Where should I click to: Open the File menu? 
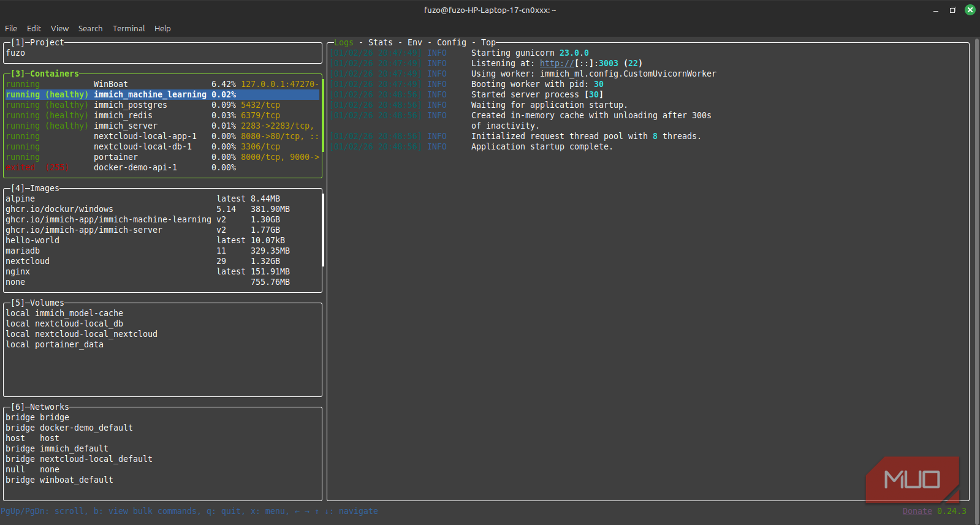[x=11, y=28]
